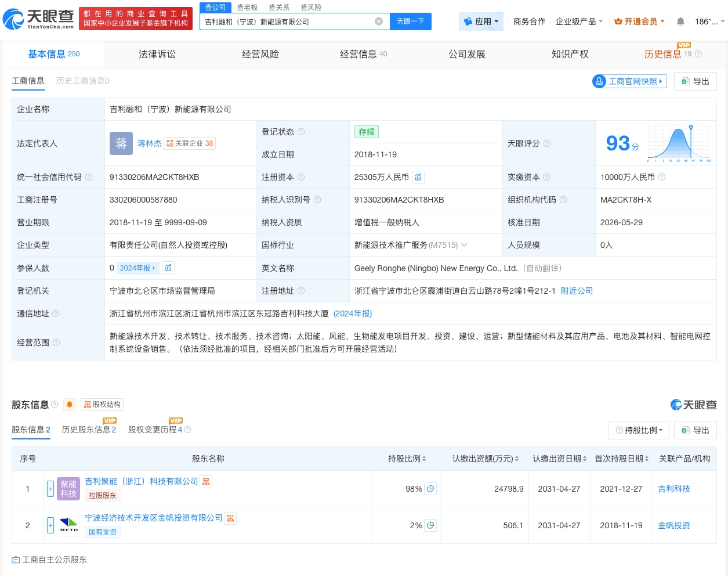Click help icon next to 组织机构代码
Viewport: 728px width, 577px height.
(563, 200)
